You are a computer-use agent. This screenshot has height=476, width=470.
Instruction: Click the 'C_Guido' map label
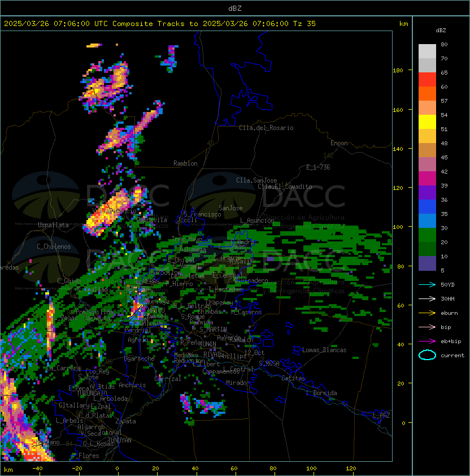[x=69, y=281]
